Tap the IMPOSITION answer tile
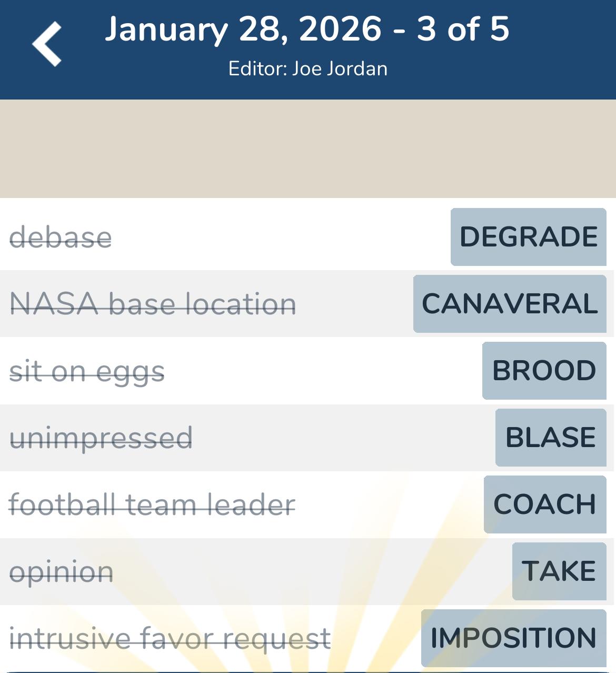The height and width of the screenshot is (673, 616). click(x=513, y=638)
